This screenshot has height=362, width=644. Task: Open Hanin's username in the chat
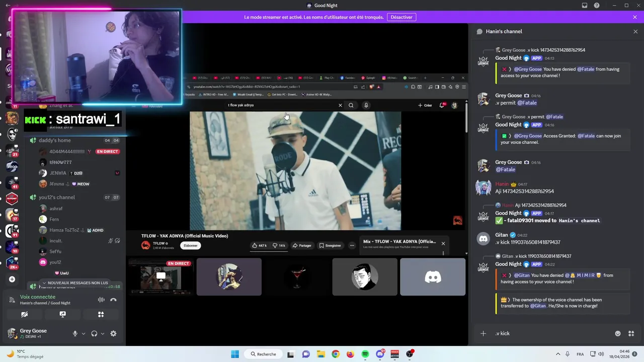pos(502,184)
